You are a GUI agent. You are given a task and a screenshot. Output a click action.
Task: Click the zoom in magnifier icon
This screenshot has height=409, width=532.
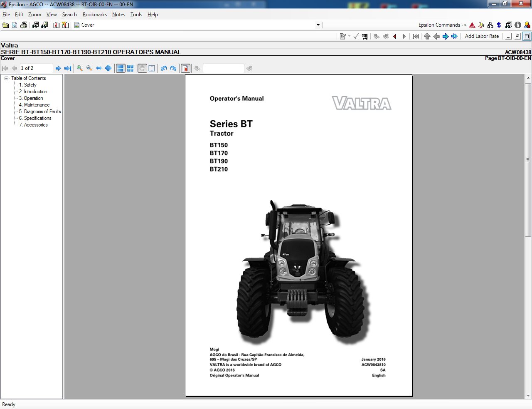click(x=80, y=68)
